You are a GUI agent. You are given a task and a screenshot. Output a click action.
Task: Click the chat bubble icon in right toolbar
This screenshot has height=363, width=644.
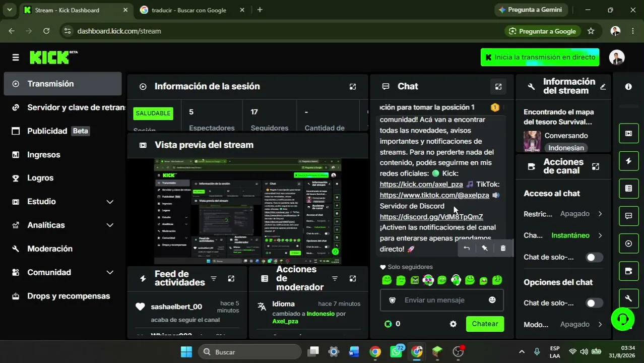point(628,216)
